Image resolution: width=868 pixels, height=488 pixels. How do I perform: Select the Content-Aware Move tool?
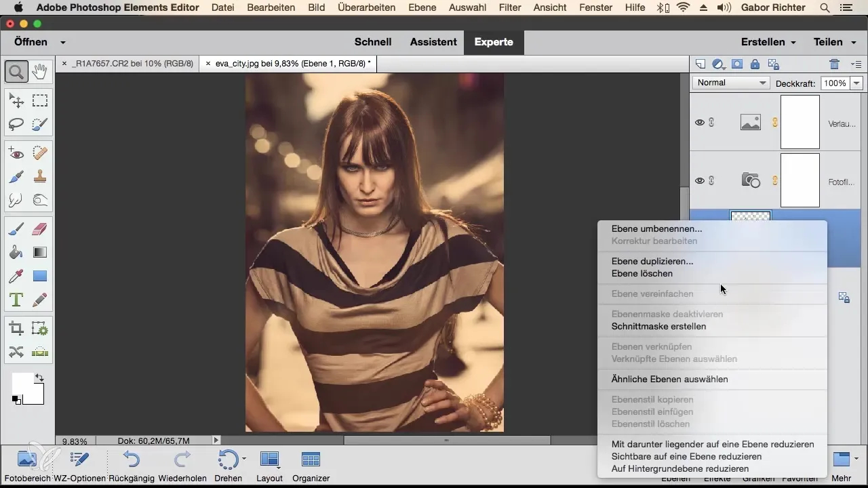click(x=16, y=352)
